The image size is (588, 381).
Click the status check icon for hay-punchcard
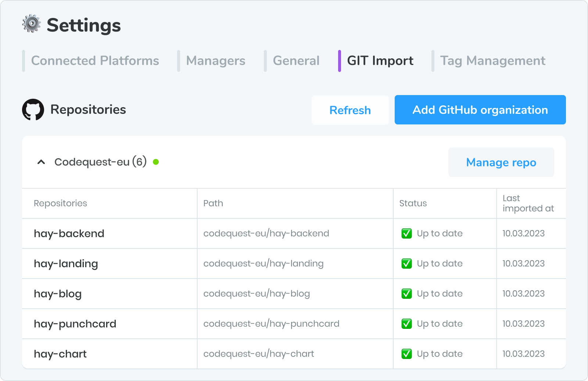click(406, 324)
